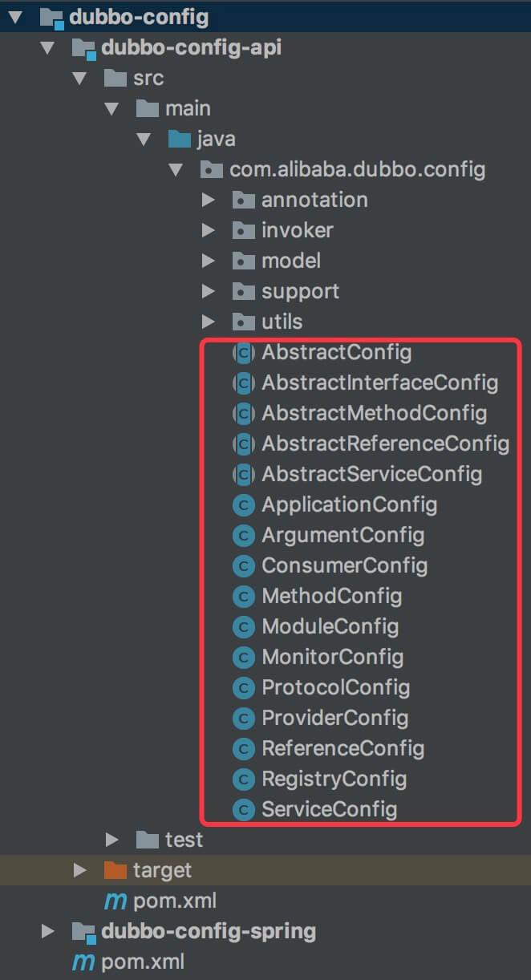Viewport: 531px width, 980px height.
Task: Click the annotation package icon
Action: coord(243,200)
